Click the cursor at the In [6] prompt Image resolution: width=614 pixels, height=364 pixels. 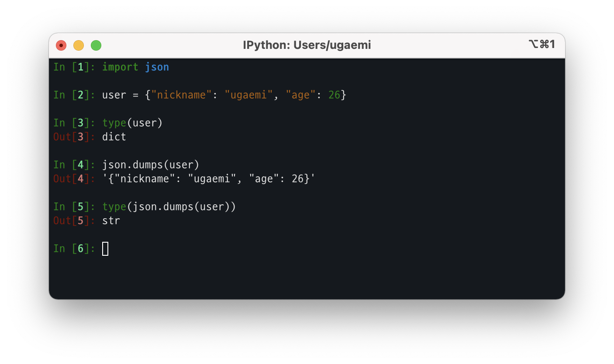pos(105,249)
